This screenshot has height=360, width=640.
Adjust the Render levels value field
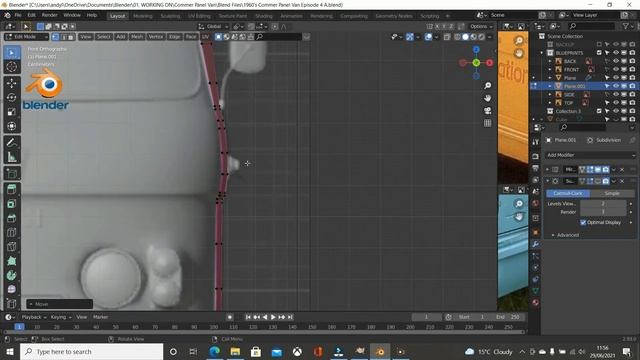(x=603, y=212)
